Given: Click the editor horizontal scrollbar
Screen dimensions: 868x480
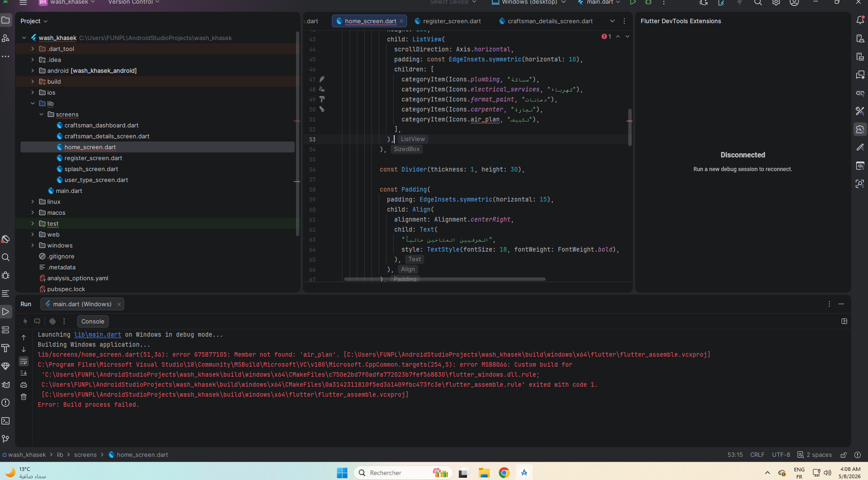Looking at the screenshot, I should click(x=445, y=279).
